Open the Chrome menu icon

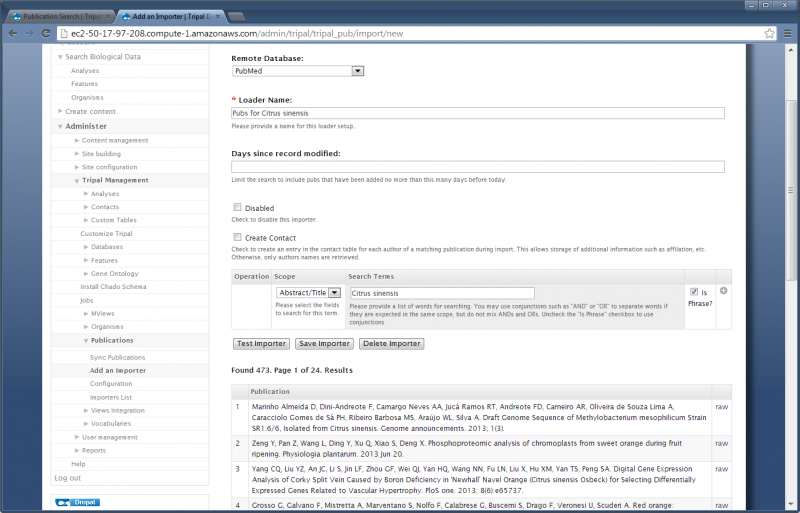pyautogui.click(x=788, y=34)
